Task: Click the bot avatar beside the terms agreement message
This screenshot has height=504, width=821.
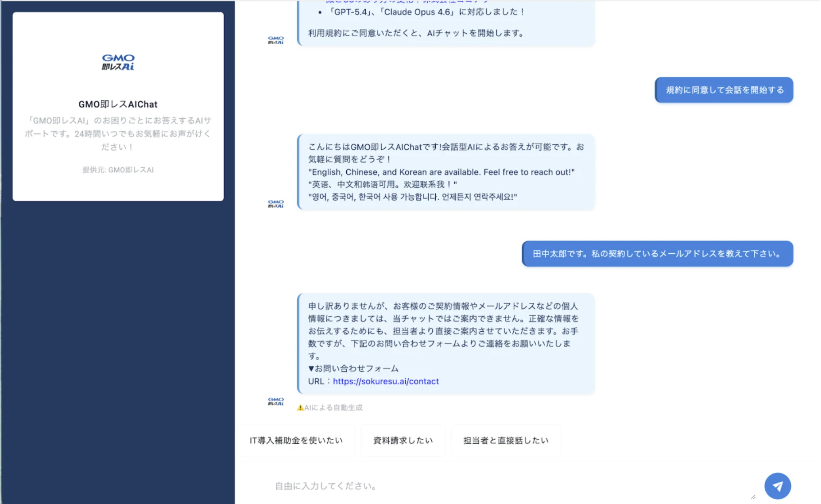Action: tap(275, 40)
